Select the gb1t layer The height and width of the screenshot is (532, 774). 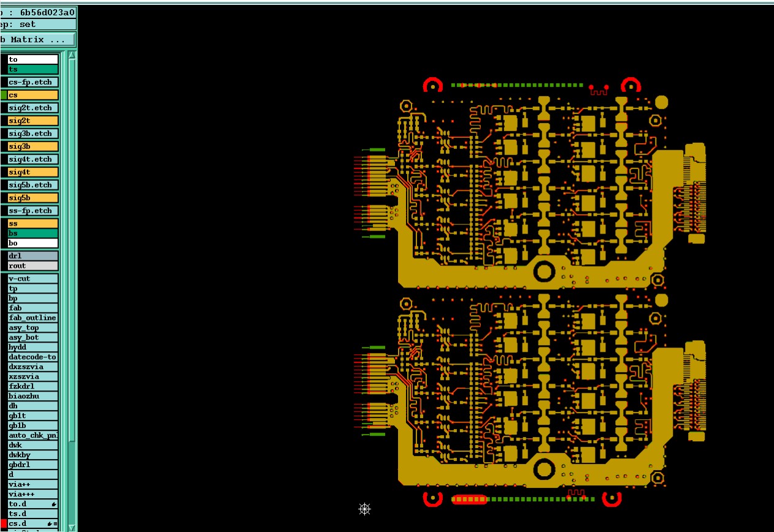[x=33, y=416]
